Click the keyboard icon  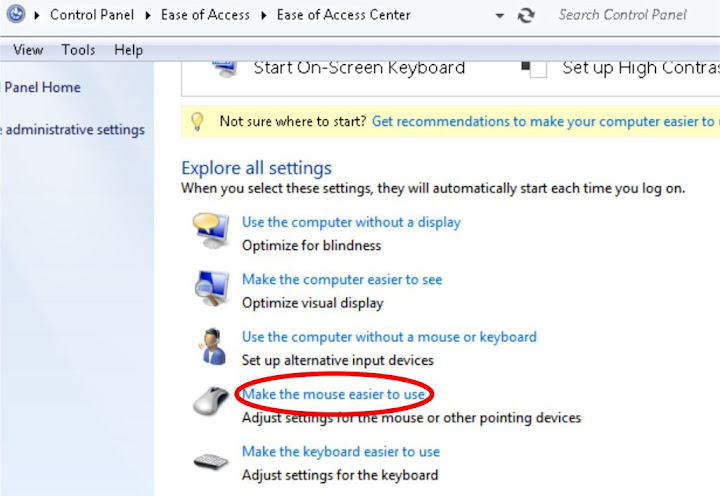pos(210,461)
